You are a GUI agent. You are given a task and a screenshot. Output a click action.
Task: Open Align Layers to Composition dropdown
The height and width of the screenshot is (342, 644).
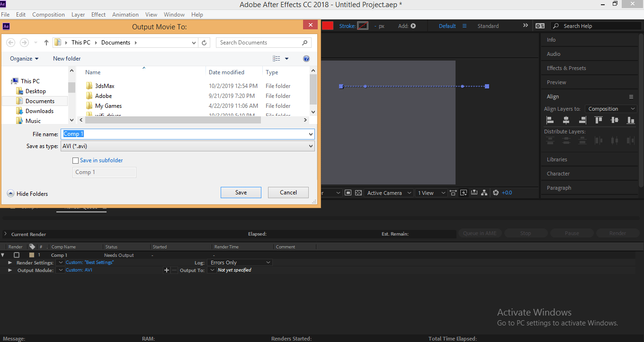coord(611,109)
